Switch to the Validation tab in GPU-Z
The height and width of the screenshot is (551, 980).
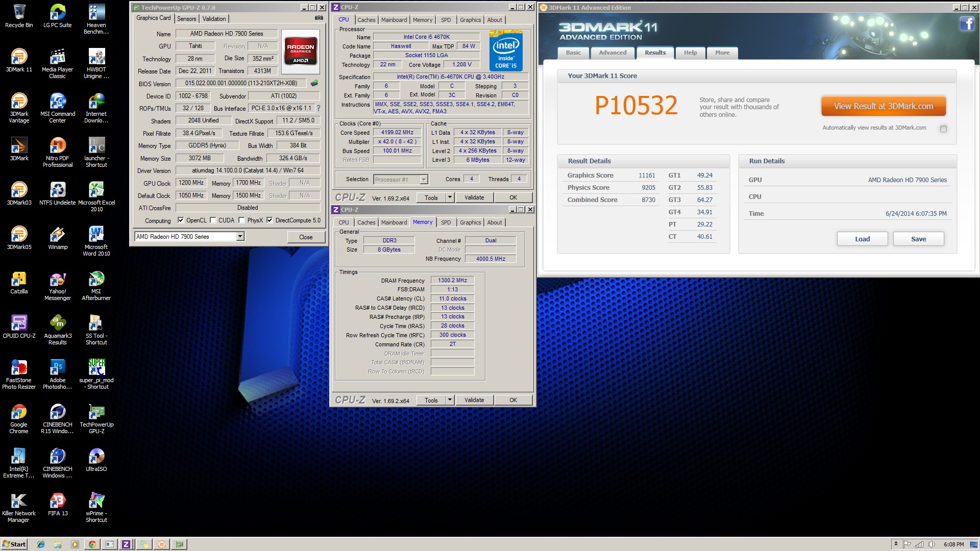[214, 19]
